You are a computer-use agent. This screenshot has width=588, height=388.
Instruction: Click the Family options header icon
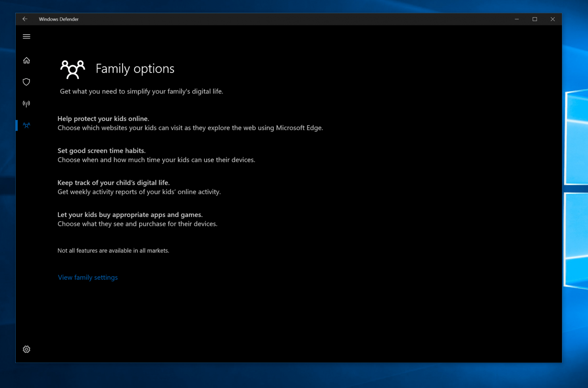73,69
